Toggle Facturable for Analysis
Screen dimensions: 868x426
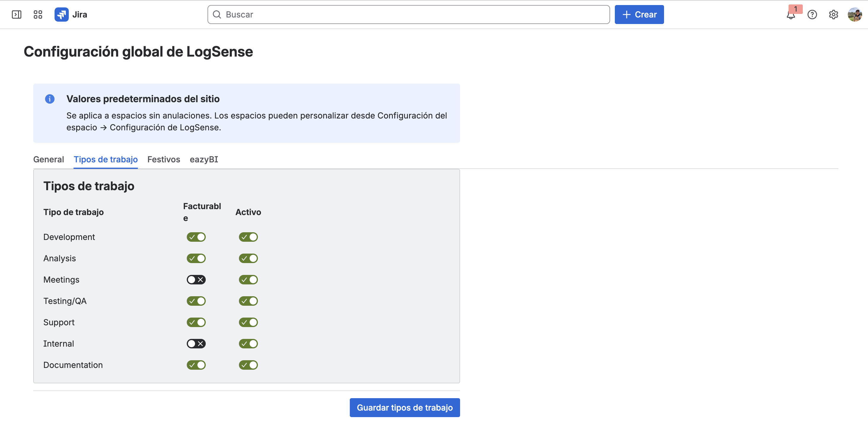pyautogui.click(x=196, y=258)
